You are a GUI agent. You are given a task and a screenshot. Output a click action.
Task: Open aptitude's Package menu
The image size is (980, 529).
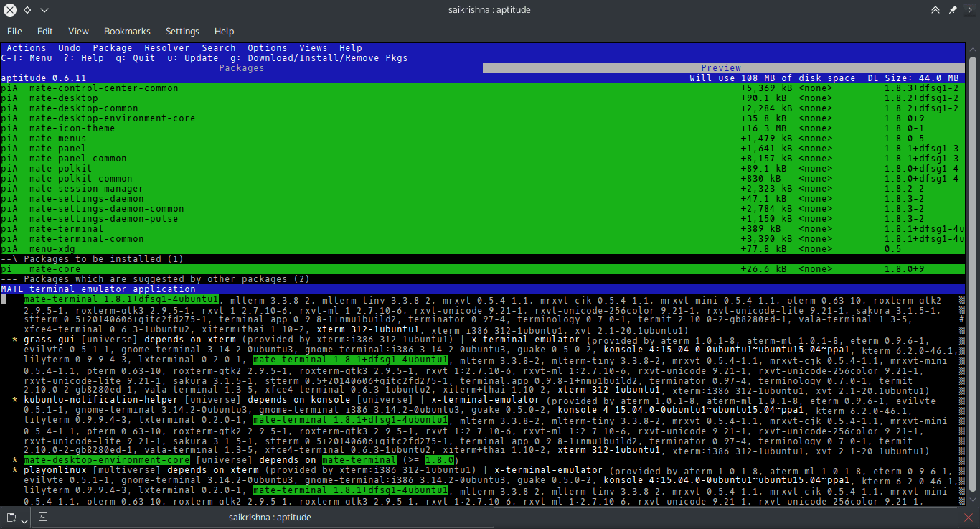click(x=113, y=48)
